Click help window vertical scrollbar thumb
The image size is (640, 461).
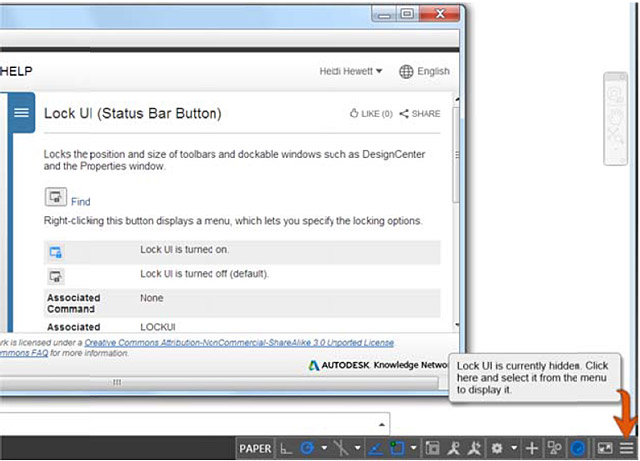(456, 155)
